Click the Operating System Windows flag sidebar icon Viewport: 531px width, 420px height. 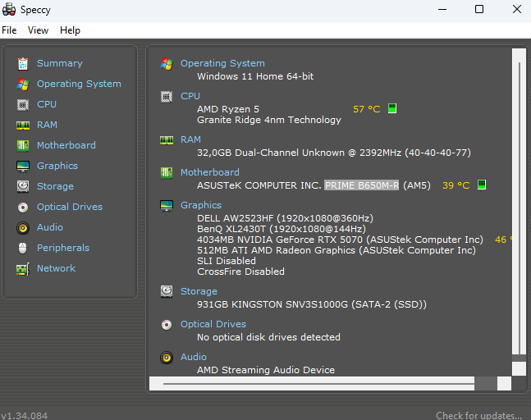pyautogui.click(x=23, y=84)
